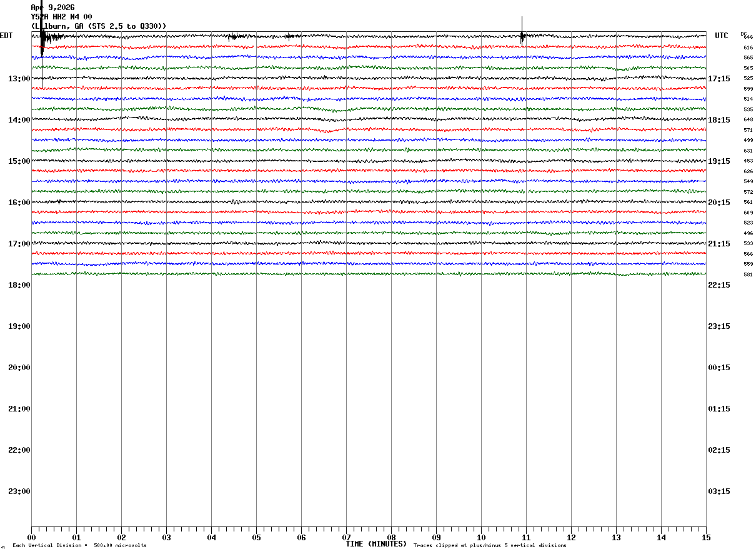
Task: Click the minute axis tick label "00"
Action: tap(31, 538)
